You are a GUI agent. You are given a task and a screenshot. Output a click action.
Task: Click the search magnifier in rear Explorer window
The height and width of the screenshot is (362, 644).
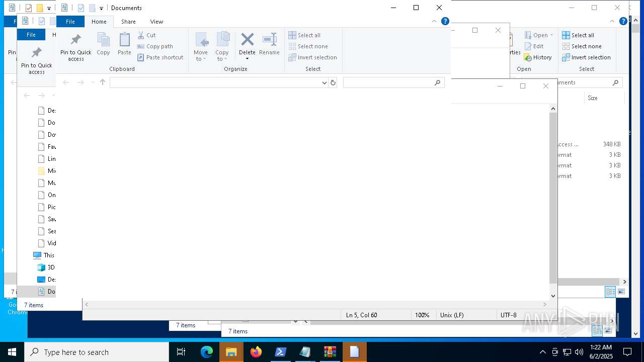pos(615,82)
